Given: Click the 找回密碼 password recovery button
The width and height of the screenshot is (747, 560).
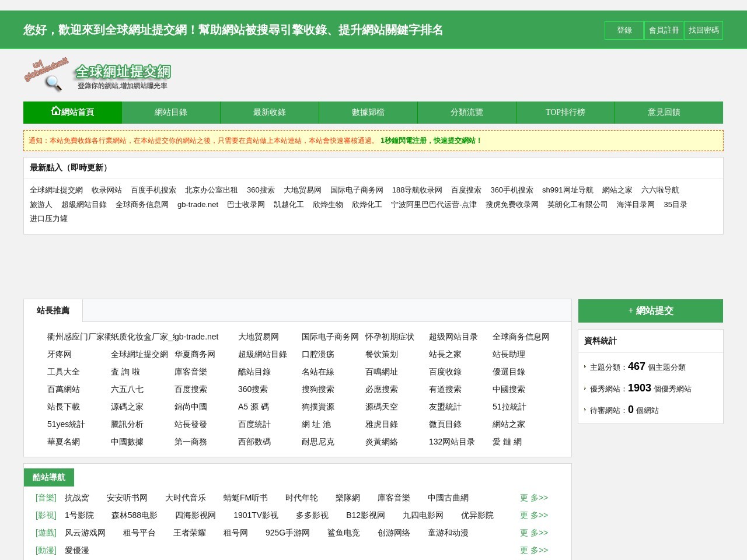Looking at the screenshot, I should click(703, 30).
